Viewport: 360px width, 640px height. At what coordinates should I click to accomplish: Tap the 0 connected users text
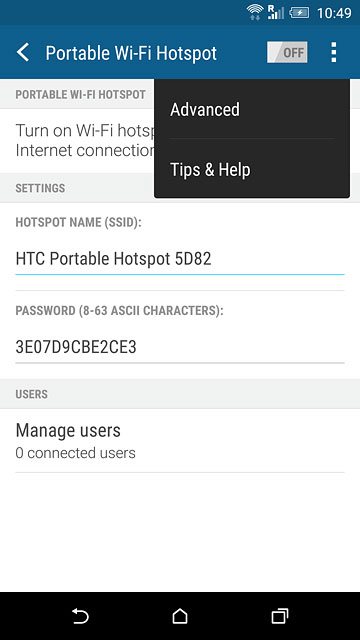76,453
